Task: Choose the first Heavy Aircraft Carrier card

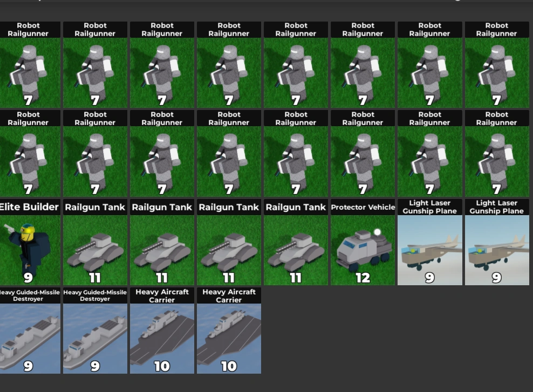Action: (162, 331)
